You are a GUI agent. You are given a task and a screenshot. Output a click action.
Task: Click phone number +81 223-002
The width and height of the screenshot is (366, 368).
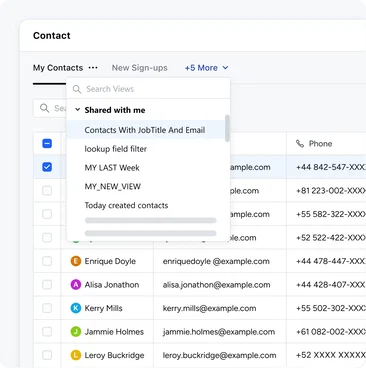331,191
